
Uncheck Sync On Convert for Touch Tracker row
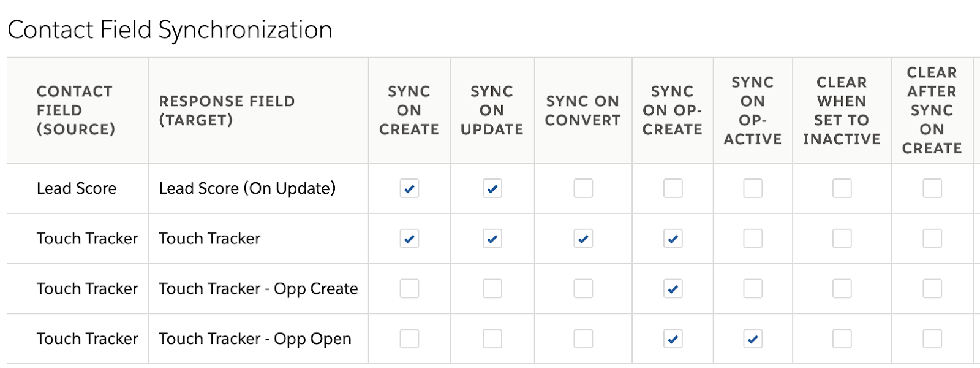pyautogui.click(x=583, y=239)
